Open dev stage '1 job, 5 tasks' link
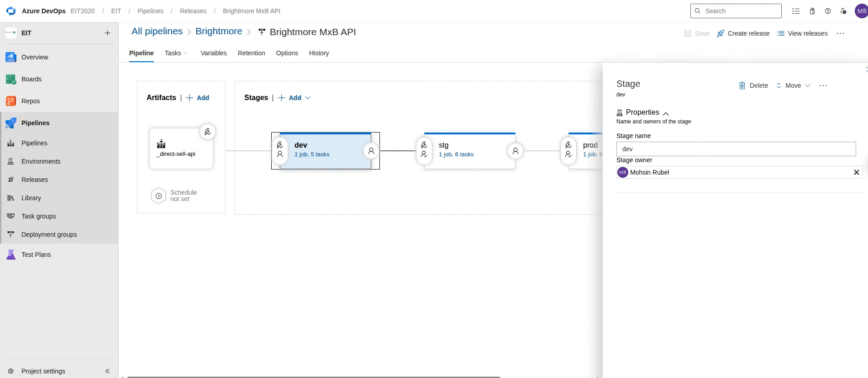 click(x=312, y=154)
